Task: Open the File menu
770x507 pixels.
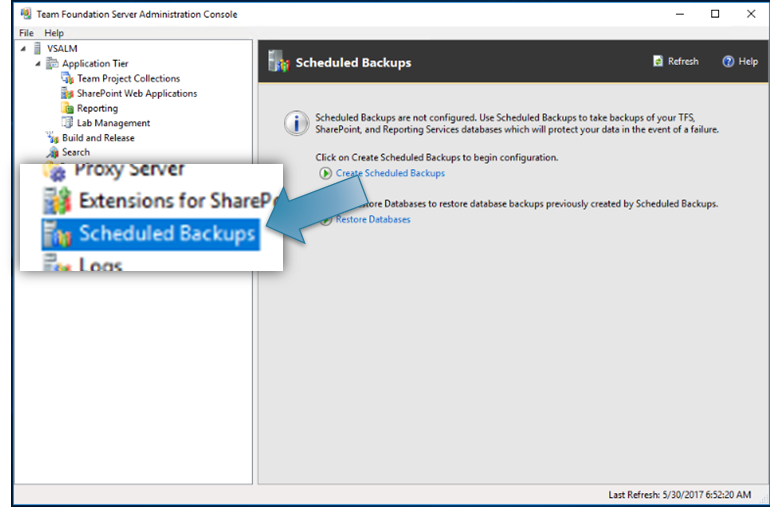Action: (x=27, y=33)
